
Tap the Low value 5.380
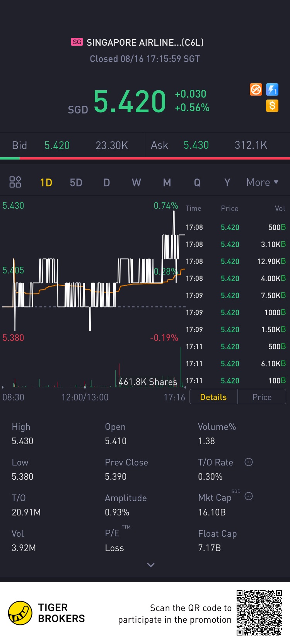pos(22,477)
